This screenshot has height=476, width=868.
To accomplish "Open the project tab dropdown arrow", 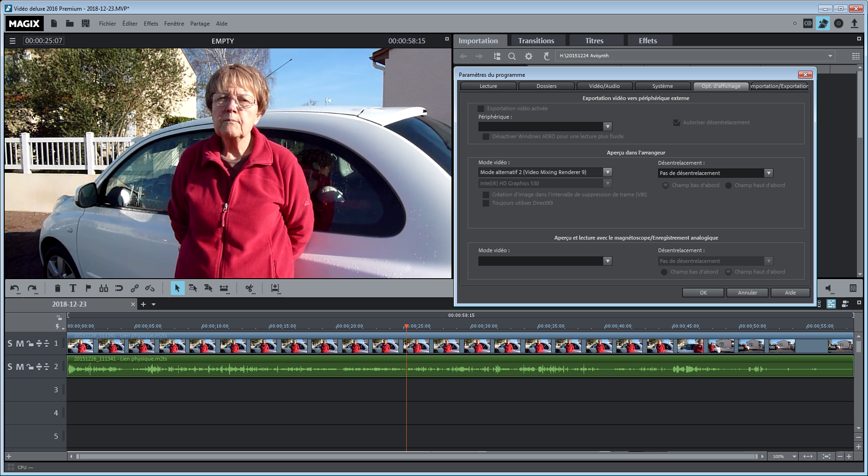I will point(154,305).
